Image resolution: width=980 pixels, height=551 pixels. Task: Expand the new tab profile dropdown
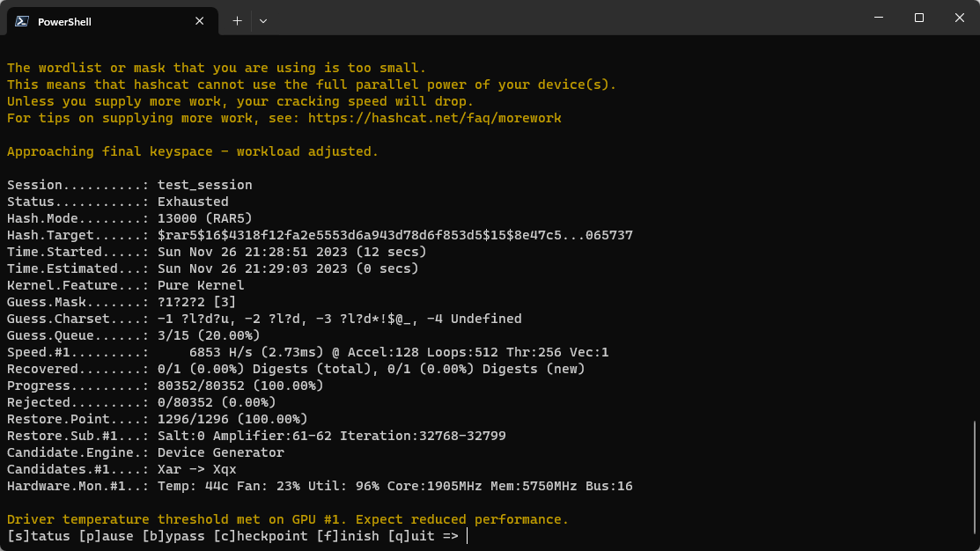click(263, 21)
